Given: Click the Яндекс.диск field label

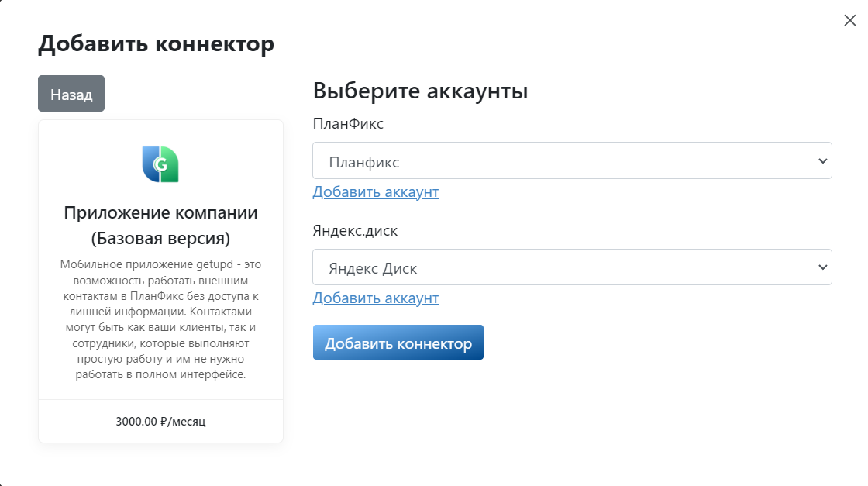Looking at the screenshot, I should pos(355,230).
